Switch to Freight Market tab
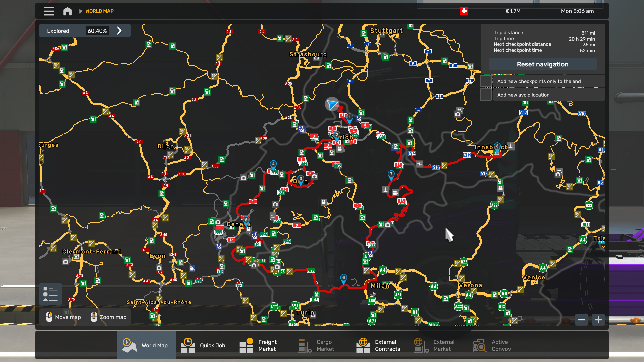This screenshot has height=362, width=644. click(258, 345)
